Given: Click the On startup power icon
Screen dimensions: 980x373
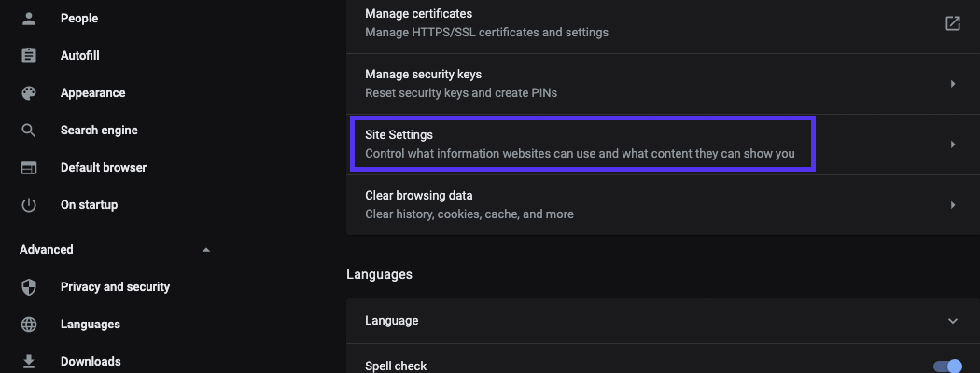Looking at the screenshot, I should point(29,205).
